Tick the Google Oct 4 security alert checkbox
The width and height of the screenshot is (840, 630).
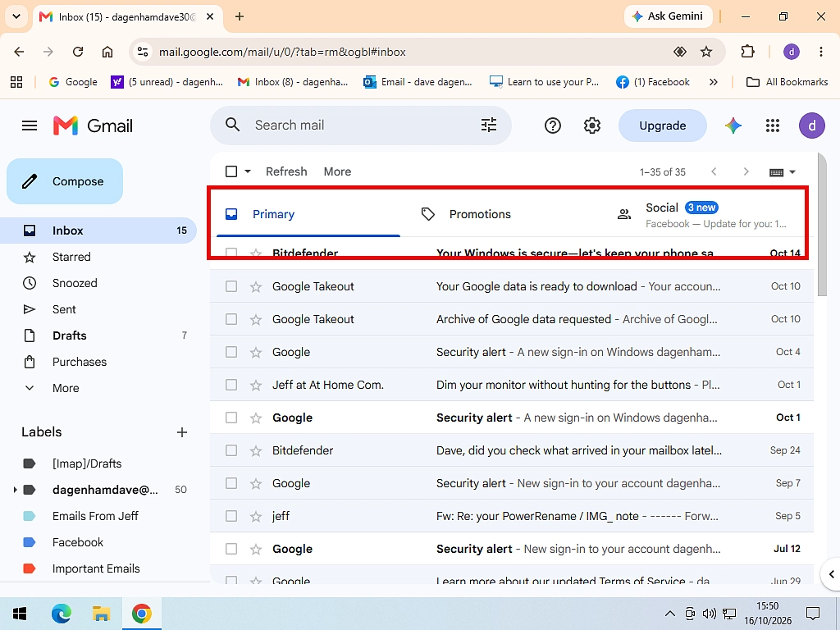pos(231,352)
